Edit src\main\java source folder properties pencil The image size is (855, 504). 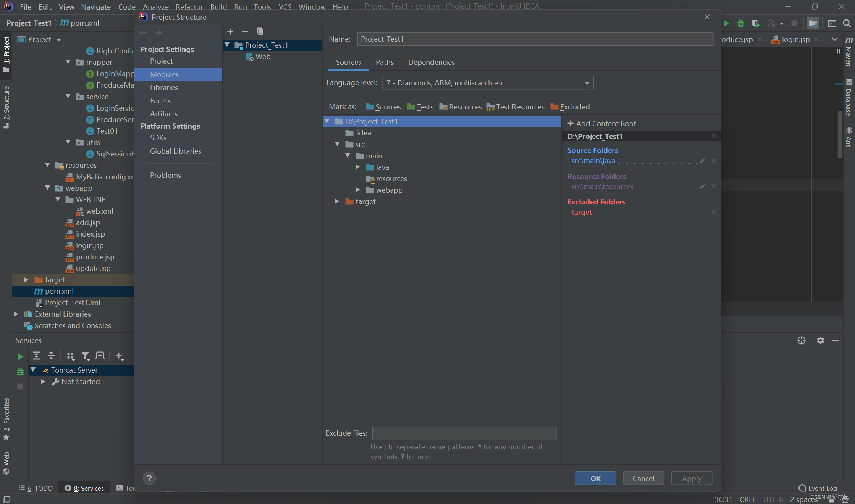[x=702, y=161]
